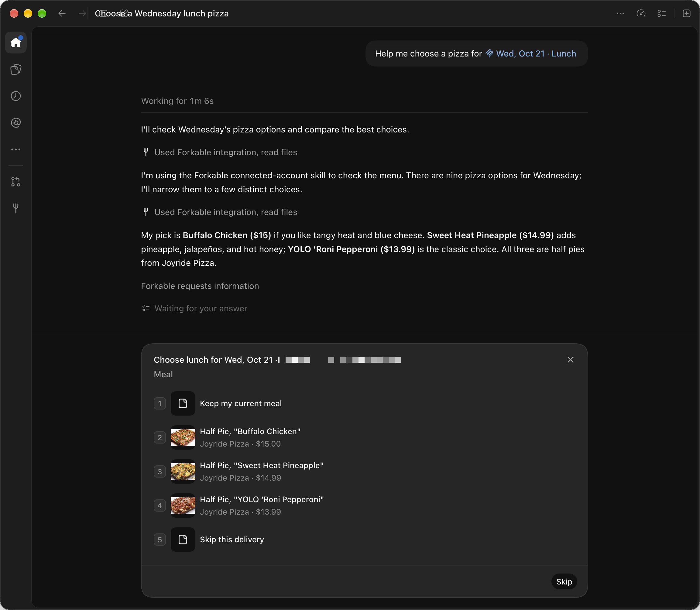Viewport: 700px width, 610px height.
Task: Click number key badge 5
Action: point(160,540)
